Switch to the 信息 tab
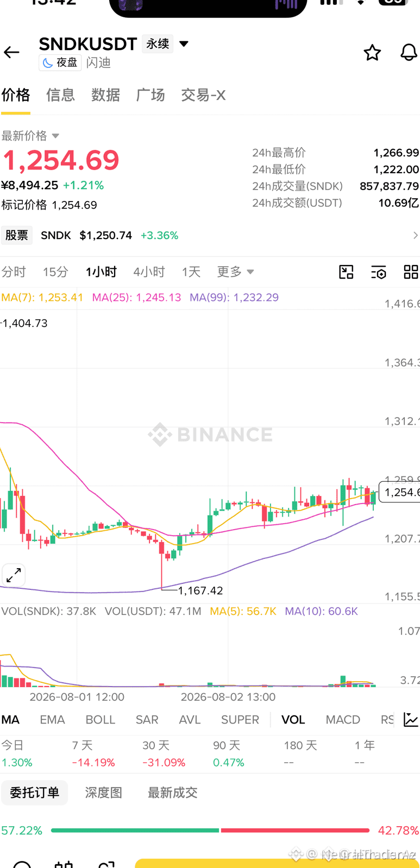Viewport: 420px width, 868px height. point(60,95)
